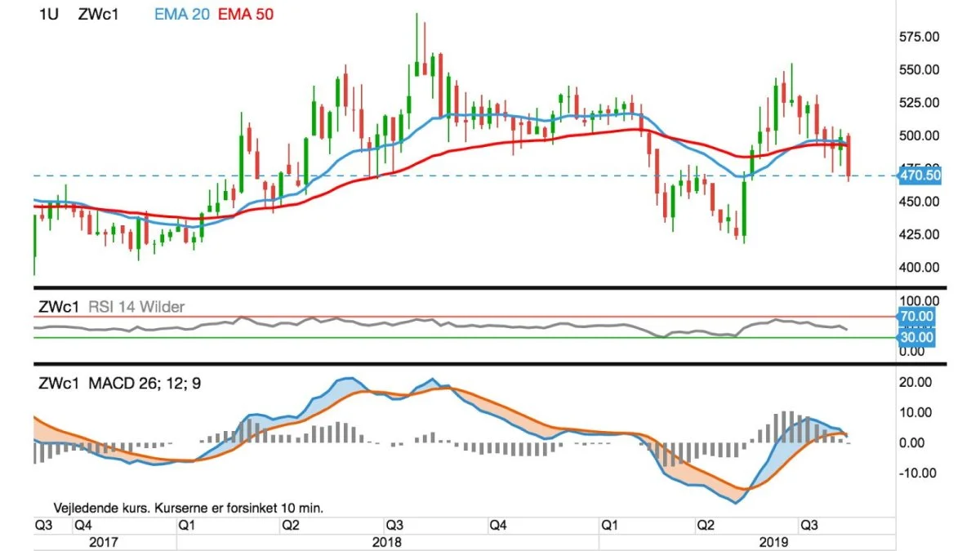
Task: Click the 400.00 price axis label
Action: pos(918,267)
